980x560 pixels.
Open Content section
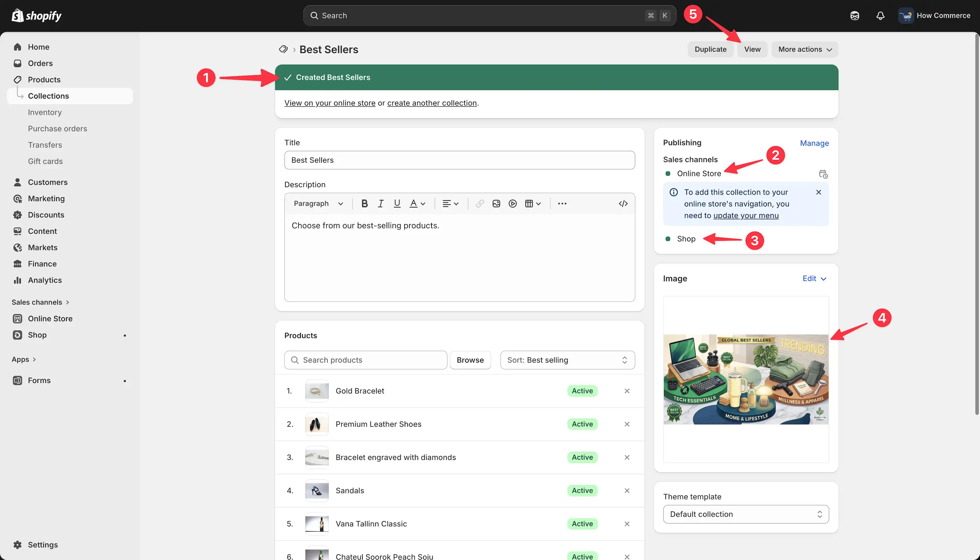click(x=70, y=231)
